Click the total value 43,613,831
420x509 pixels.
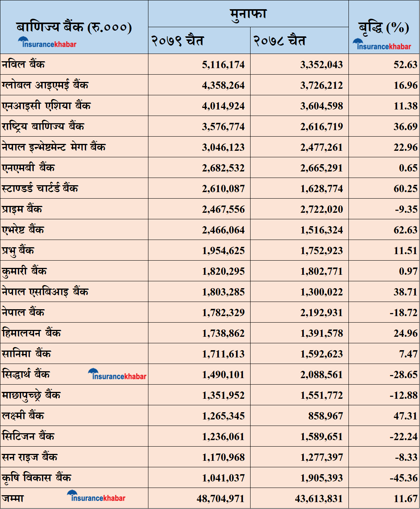tap(319, 499)
